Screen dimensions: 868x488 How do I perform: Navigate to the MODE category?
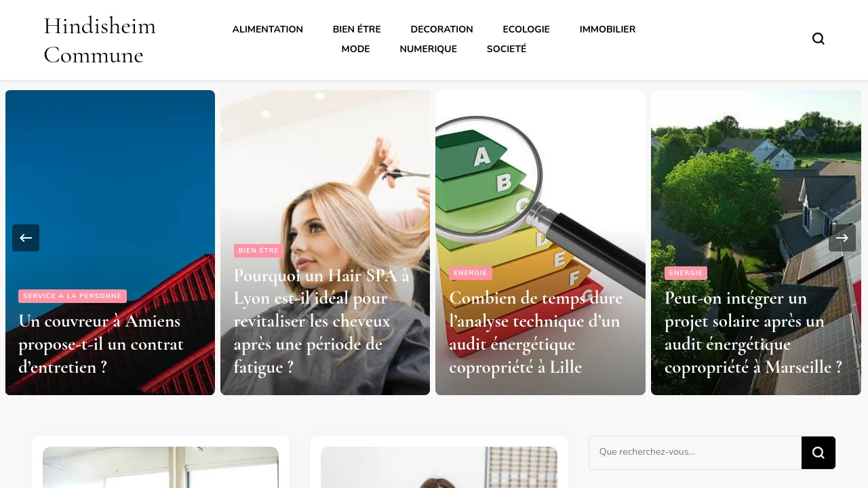pyautogui.click(x=356, y=49)
